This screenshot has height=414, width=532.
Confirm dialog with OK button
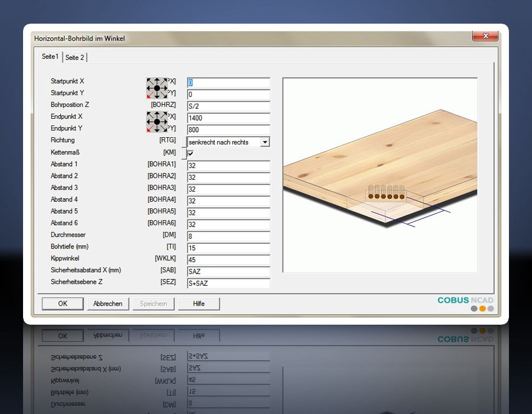[x=63, y=303]
